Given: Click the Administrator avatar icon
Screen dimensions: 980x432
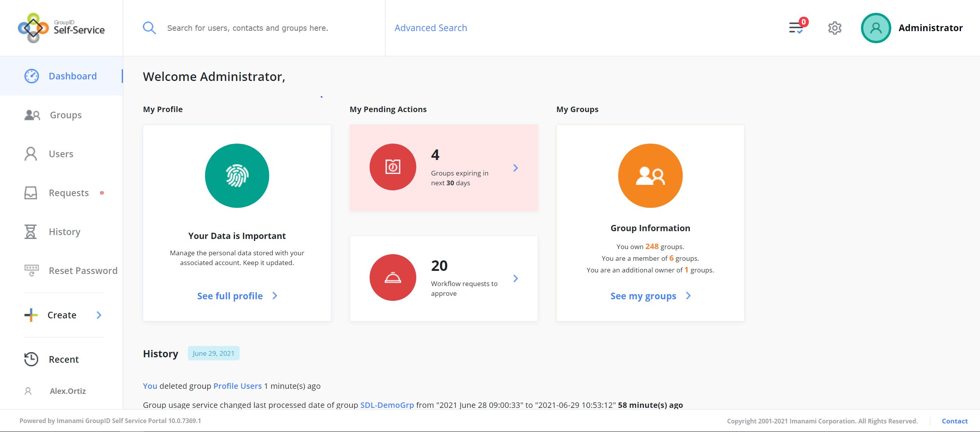Looking at the screenshot, I should 876,28.
